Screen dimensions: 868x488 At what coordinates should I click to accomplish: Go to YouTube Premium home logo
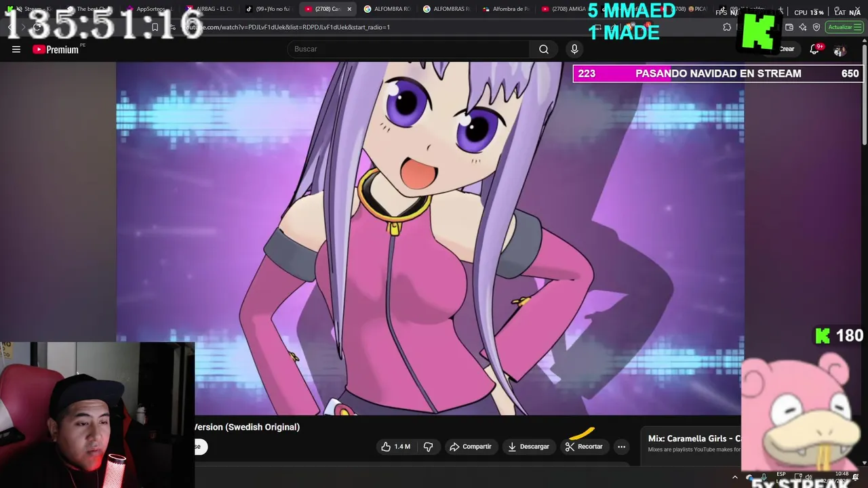click(x=56, y=49)
